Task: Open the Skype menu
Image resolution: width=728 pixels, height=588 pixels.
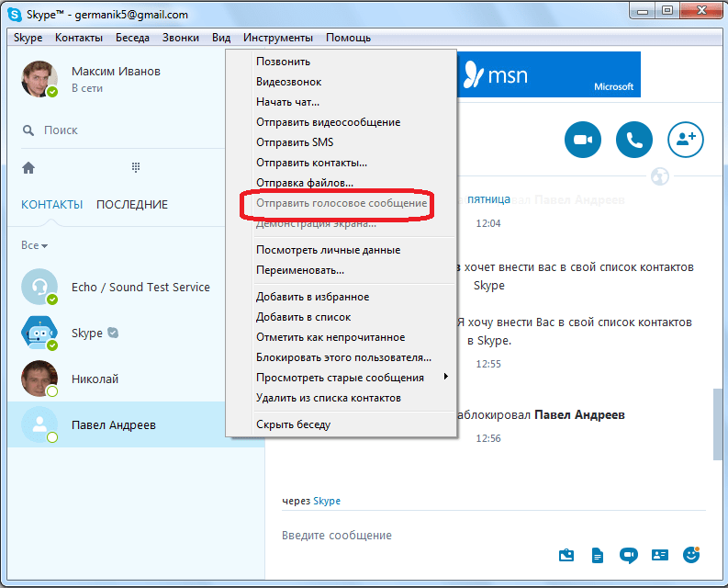Action: pos(28,38)
